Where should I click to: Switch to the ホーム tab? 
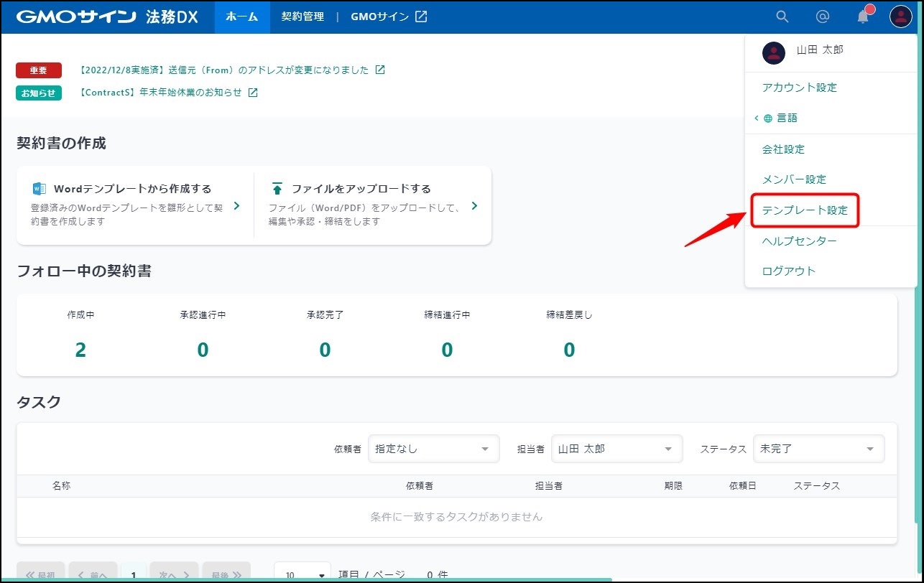pos(242,17)
